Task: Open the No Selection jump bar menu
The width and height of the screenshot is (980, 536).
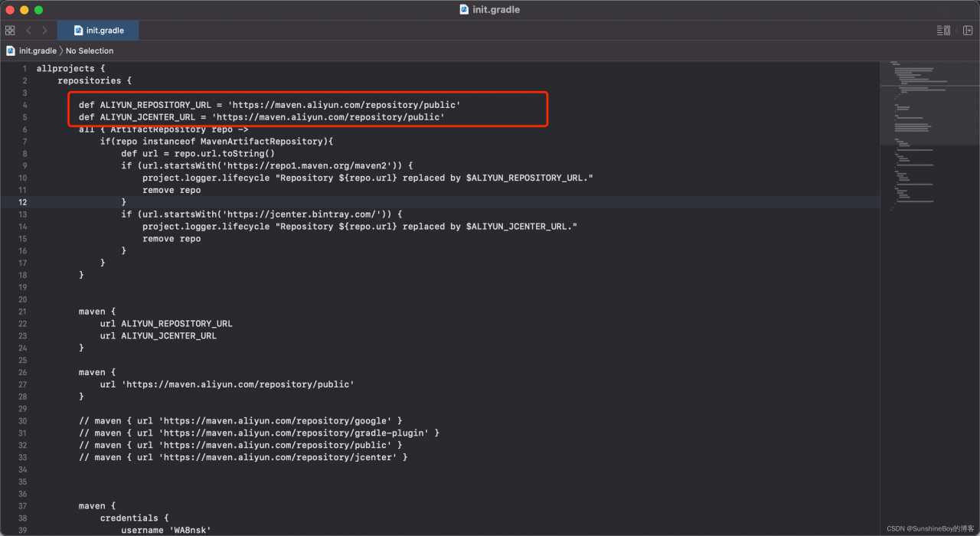Action: pyautogui.click(x=90, y=51)
